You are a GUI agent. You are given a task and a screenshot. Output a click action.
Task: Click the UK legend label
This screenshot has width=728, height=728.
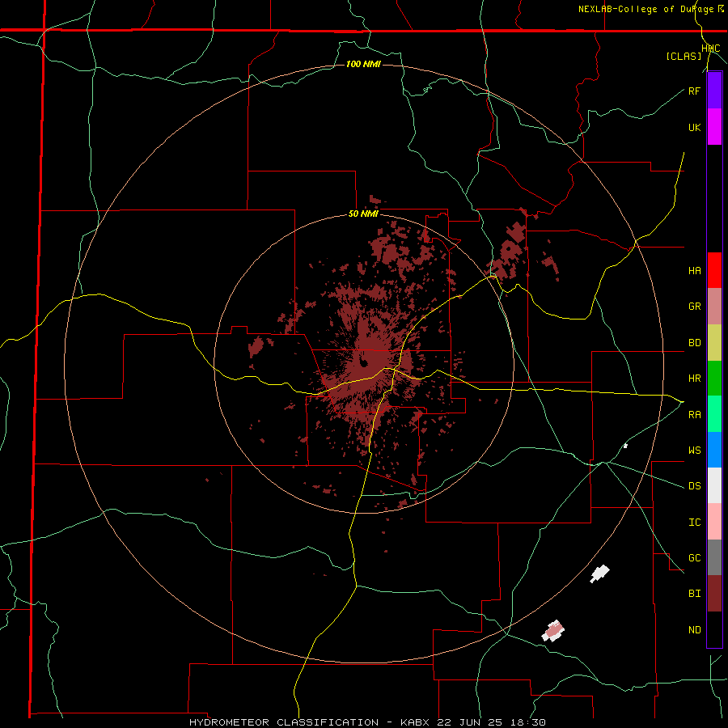694,127
